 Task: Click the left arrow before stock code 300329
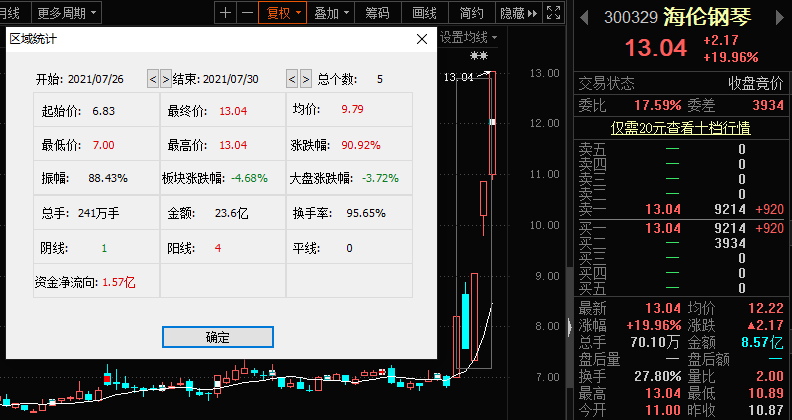583,17
